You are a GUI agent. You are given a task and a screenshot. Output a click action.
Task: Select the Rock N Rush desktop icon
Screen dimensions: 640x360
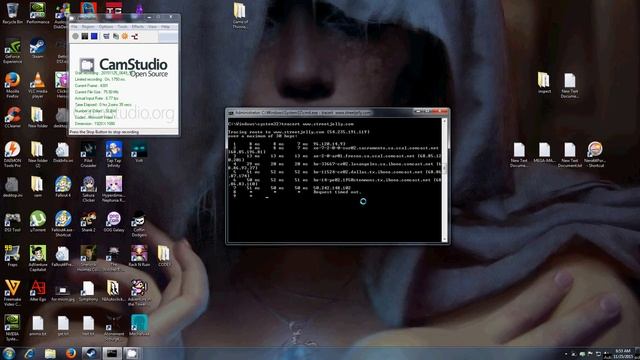point(139,256)
